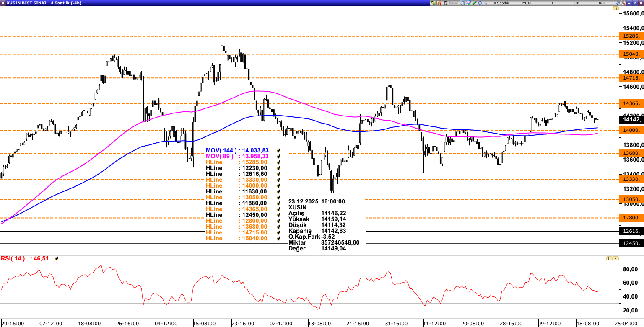
Task: Toggle the checkmark for MOV(89)
Action: coord(278,156)
